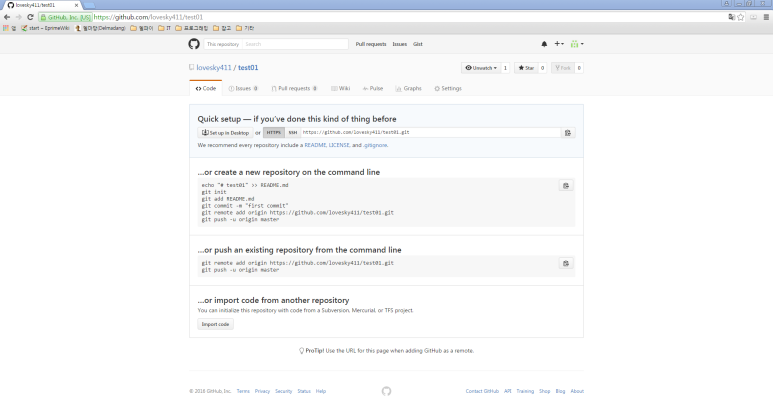Copy the push existing repository commands
Viewport: 773px width, 419px height.
coord(566,263)
